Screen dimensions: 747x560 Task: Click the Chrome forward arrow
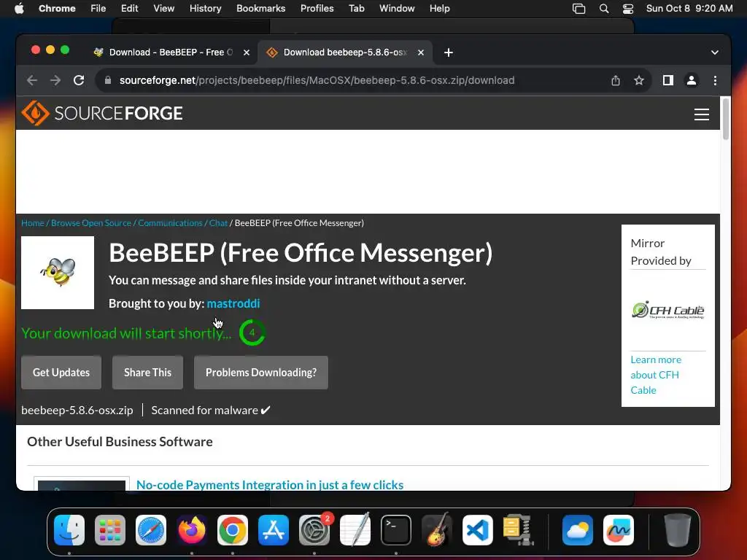tap(55, 80)
